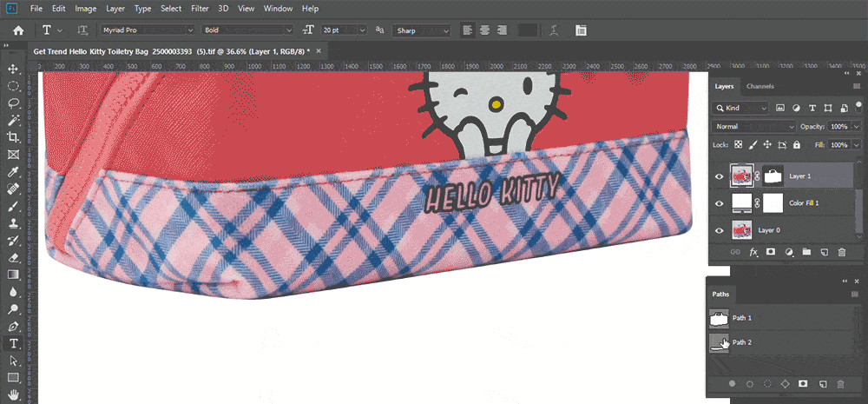868x404 pixels.
Task: Select the Clone Stamp tool
Action: tap(13, 224)
